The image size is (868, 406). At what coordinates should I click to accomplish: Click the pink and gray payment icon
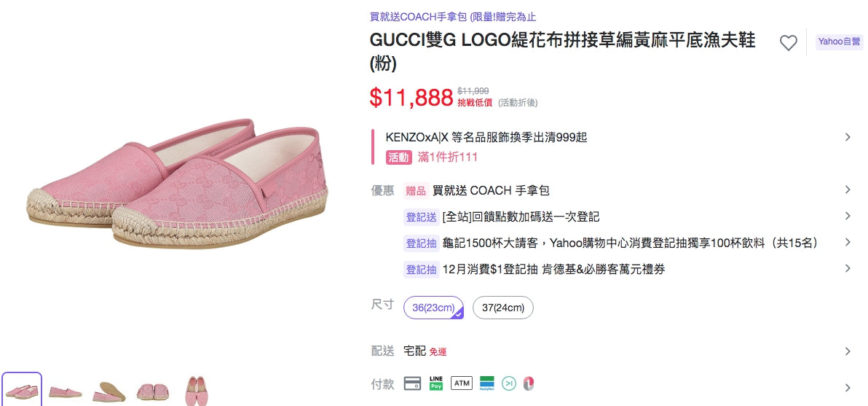tap(529, 383)
